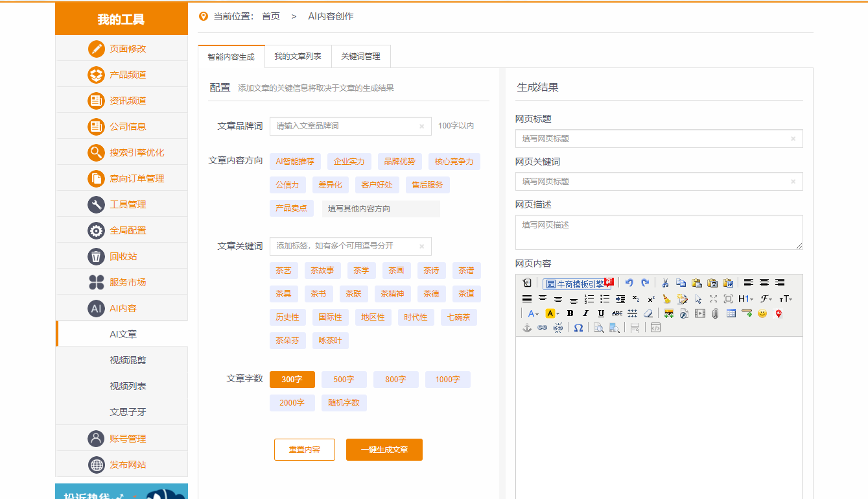Align text right in the editor
Viewport: 868px width, 499px height.
pos(780,283)
